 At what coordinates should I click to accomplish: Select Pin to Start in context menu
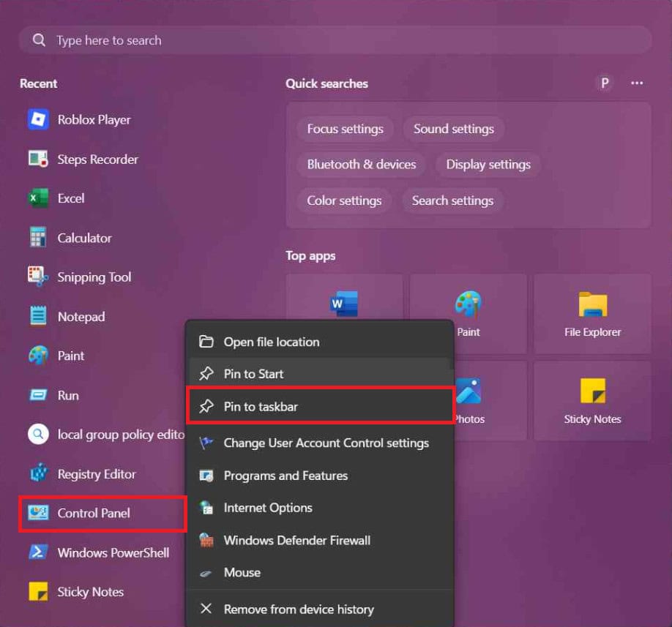pos(321,374)
